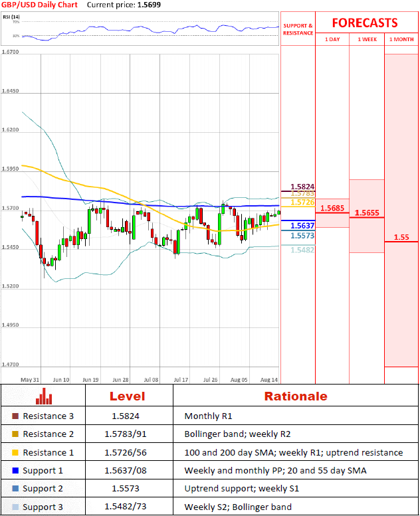420x516 pixels.
Task: Click the 1.5200 price axis label
Action: pyautogui.click(x=10, y=286)
